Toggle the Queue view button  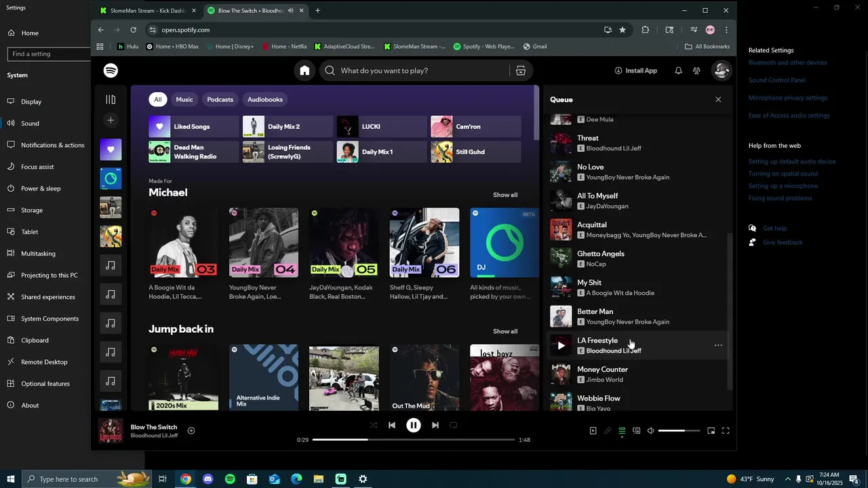tap(622, 430)
